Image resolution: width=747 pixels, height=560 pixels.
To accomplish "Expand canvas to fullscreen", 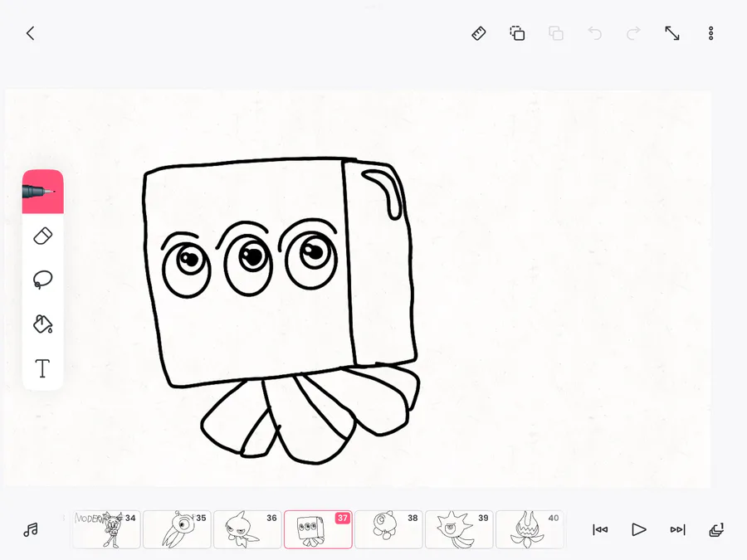I will (x=672, y=33).
